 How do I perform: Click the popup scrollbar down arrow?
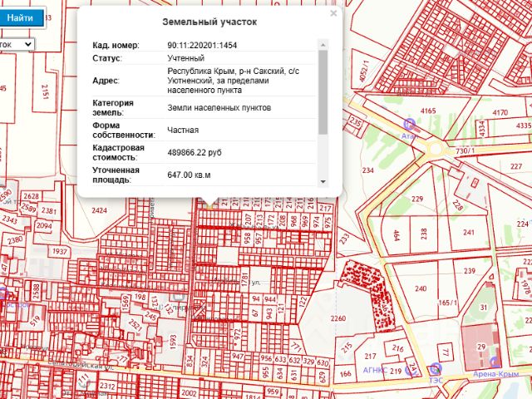click(323, 182)
